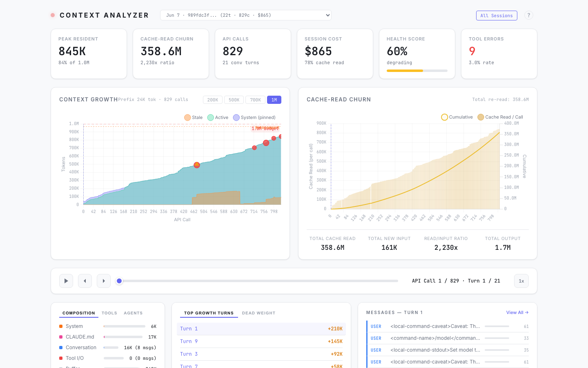Toggle the Cache Read / Call legend series
The image size is (588, 368).
500,117
